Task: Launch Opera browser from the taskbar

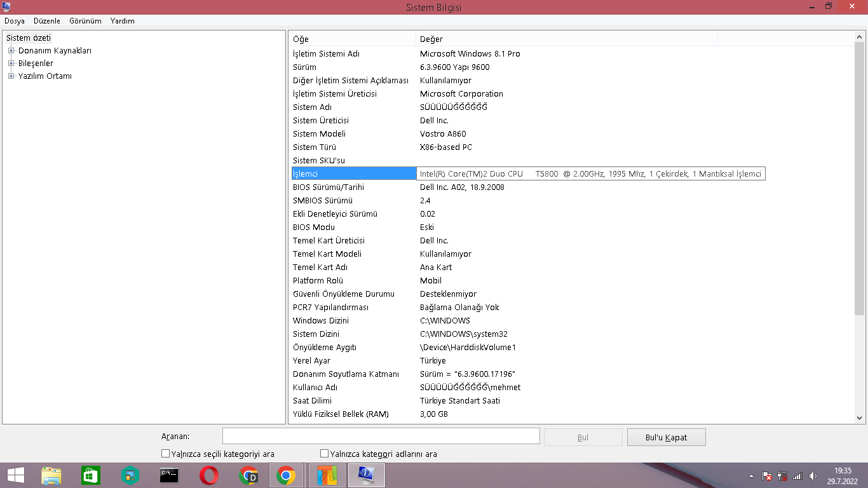Action: click(x=208, y=475)
